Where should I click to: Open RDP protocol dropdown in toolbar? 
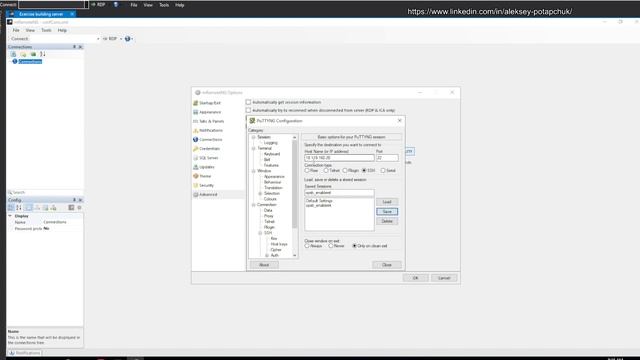coord(121,39)
